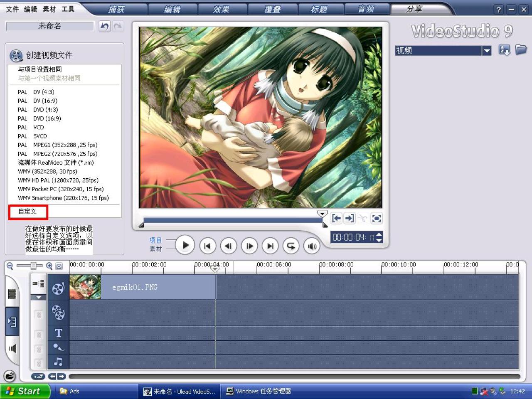Click the sort library icon
Image resolution: width=532 pixels, height=399 pixels.
coord(504,50)
